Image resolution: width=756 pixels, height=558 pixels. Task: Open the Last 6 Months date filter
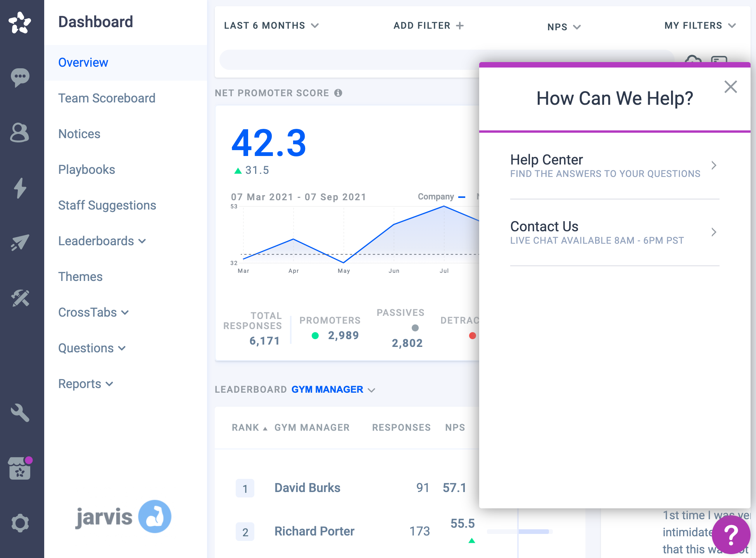(271, 26)
